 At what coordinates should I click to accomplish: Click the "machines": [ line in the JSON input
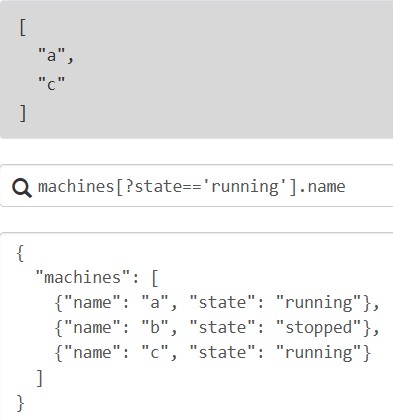click(97, 278)
